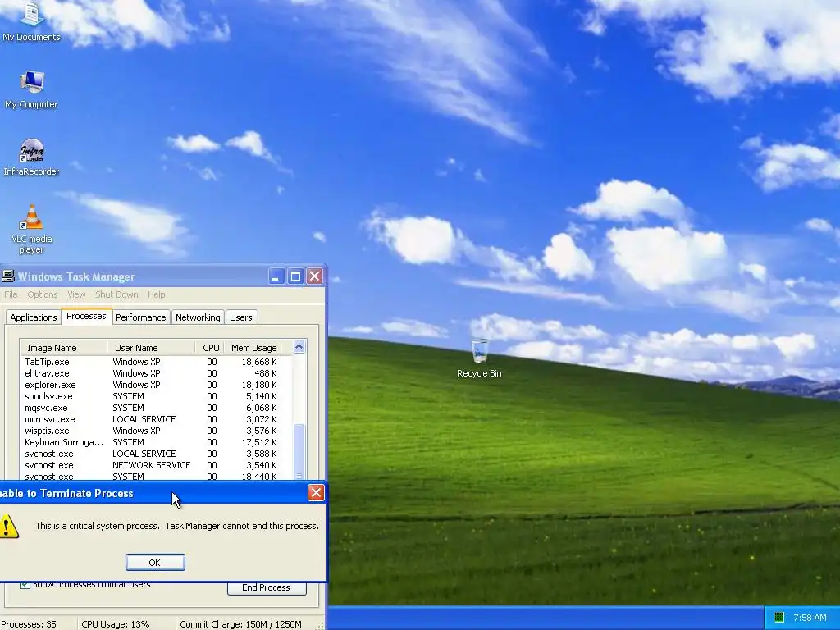Sort by CPU column header
The height and width of the screenshot is (630, 840).
pyautogui.click(x=209, y=348)
